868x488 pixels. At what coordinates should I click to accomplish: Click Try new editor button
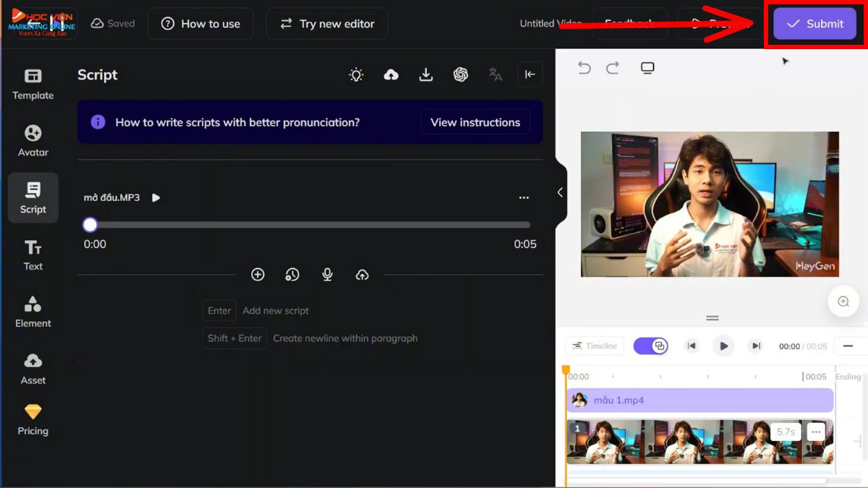[327, 24]
